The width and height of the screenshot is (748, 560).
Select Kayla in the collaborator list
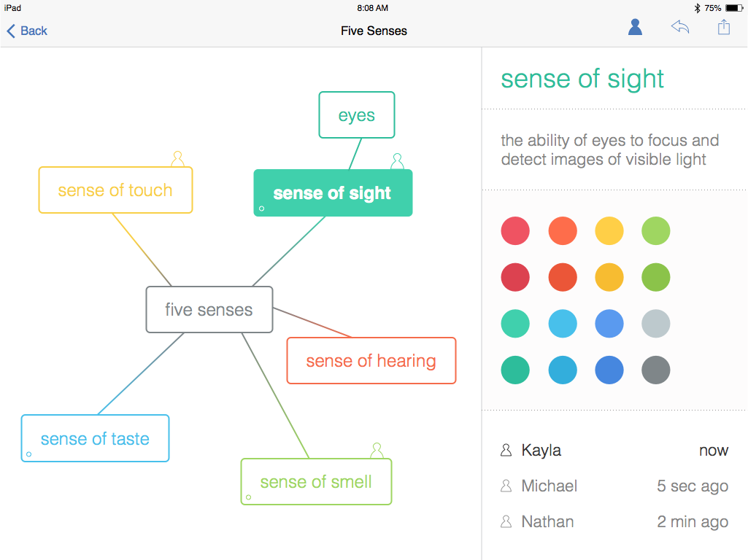click(614, 450)
